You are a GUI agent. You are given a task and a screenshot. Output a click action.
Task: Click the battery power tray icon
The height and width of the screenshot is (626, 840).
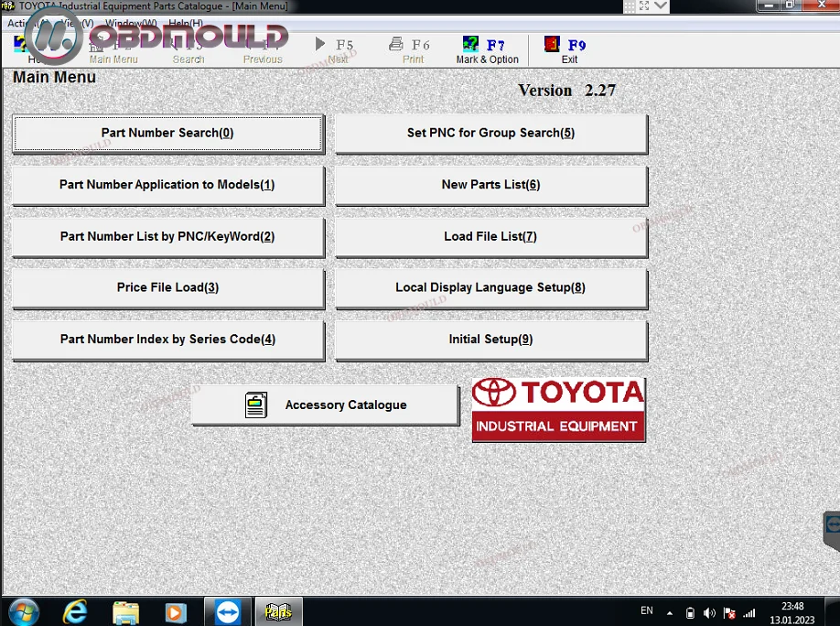pos(690,612)
